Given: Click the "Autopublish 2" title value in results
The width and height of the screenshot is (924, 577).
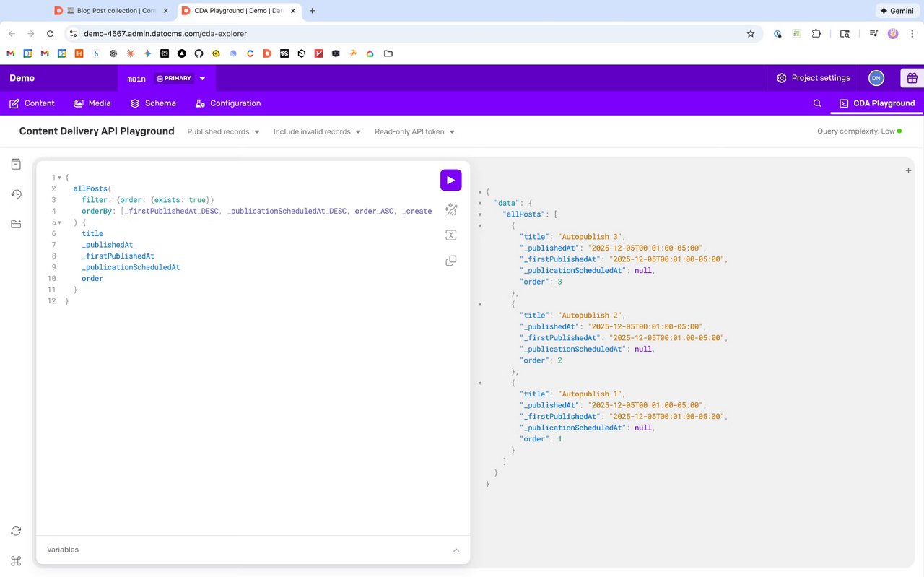Looking at the screenshot, I should tap(590, 316).
